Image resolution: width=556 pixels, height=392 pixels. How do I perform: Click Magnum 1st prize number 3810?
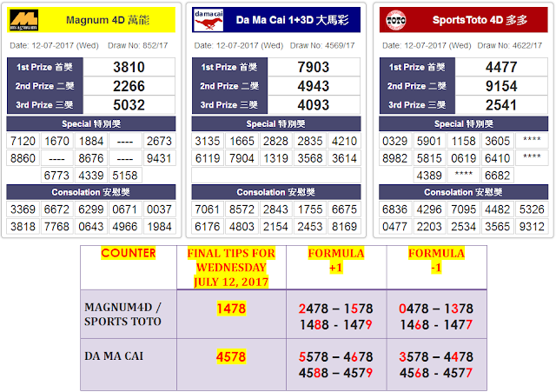pyautogui.click(x=129, y=67)
